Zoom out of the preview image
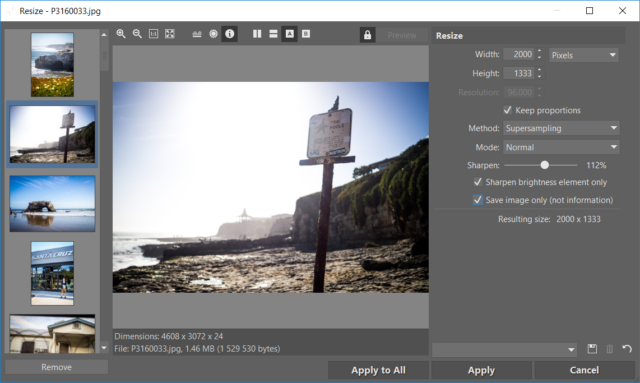Viewport: 640px width, 383px height. (137, 34)
